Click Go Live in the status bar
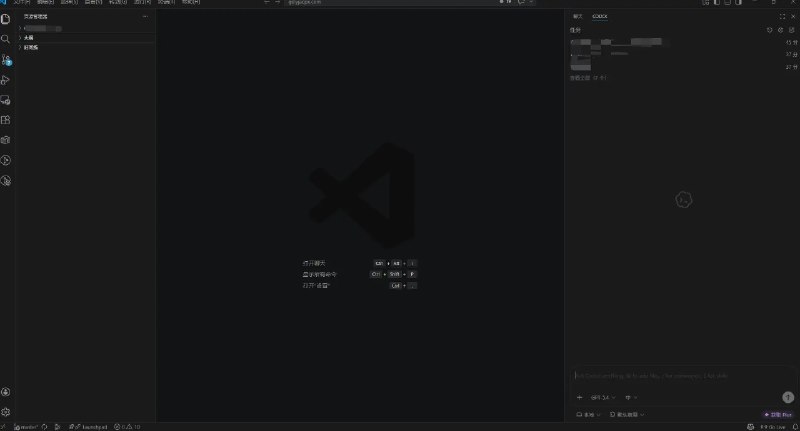 pos(772,427)
